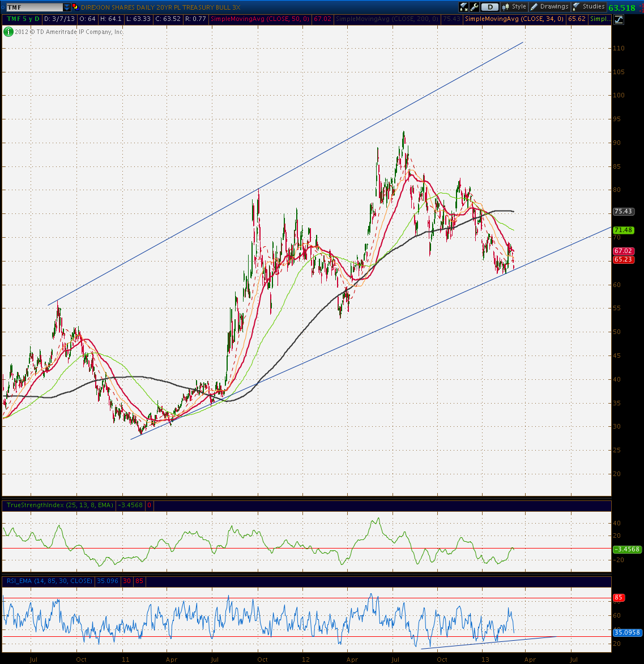Click the TMF 5 y D chart label
The width and height of the screenshot is (644, 664).
[x=23, y=19]
